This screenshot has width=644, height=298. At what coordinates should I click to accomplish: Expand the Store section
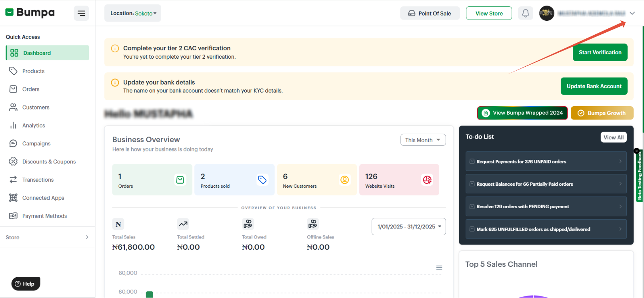[47, 237]
